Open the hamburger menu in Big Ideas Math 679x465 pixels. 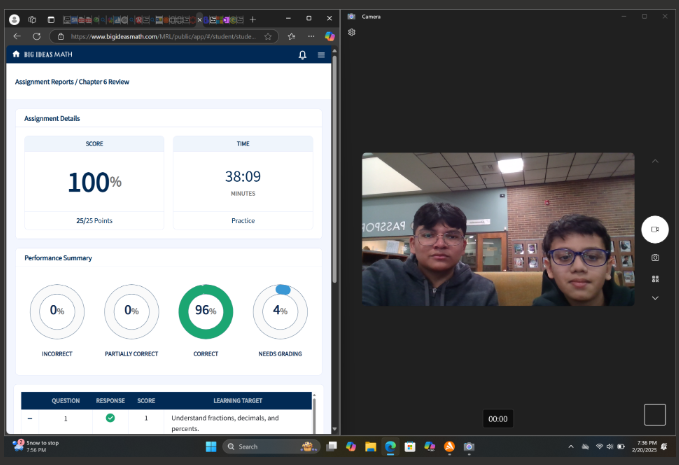321,55
